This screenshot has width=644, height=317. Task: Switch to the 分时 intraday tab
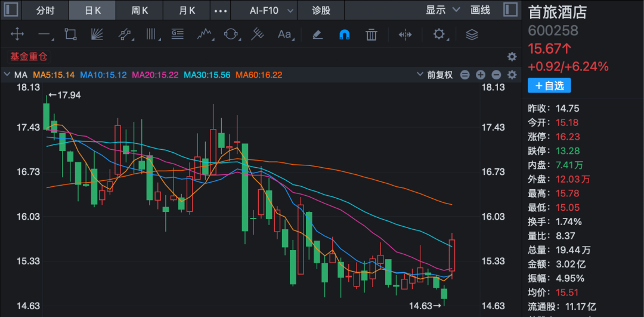pyautogui.click(x=45, y=10)
